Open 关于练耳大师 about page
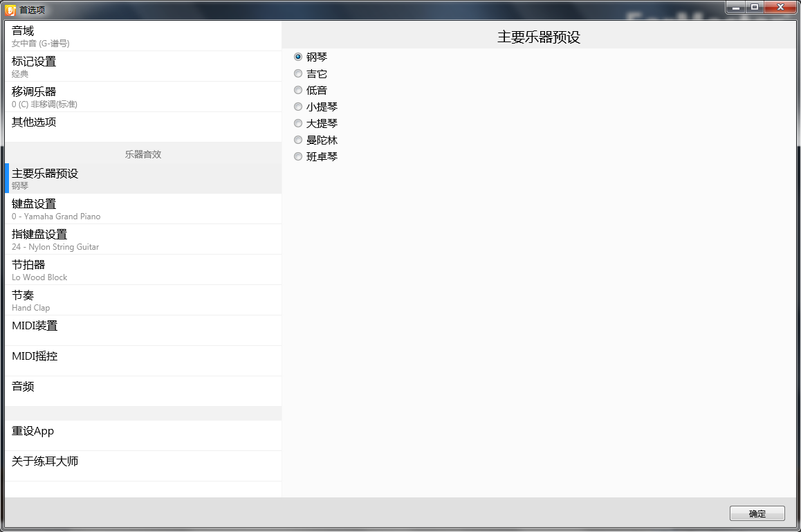This screenshot has height=532, width=801. coord(143,466)
